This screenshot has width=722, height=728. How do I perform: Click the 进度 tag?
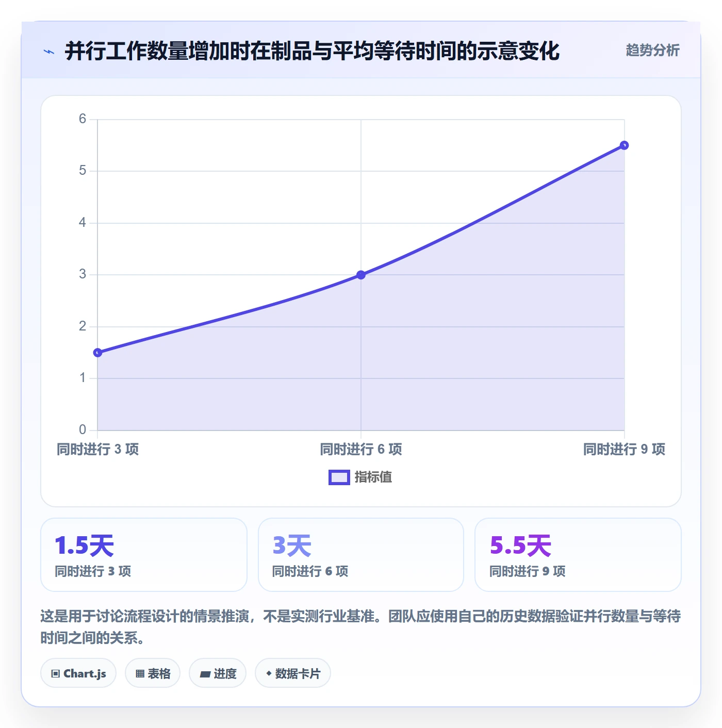click(x=218, y=673)
